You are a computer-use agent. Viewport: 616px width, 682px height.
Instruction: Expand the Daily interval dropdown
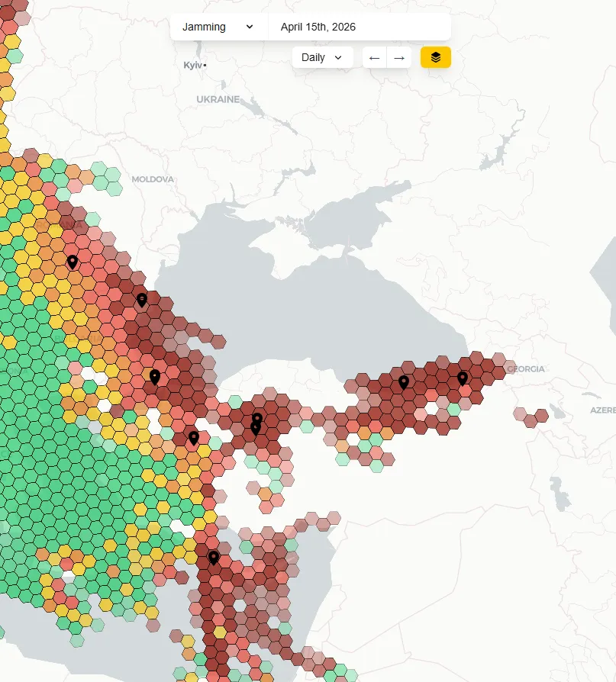pos(322,57)
